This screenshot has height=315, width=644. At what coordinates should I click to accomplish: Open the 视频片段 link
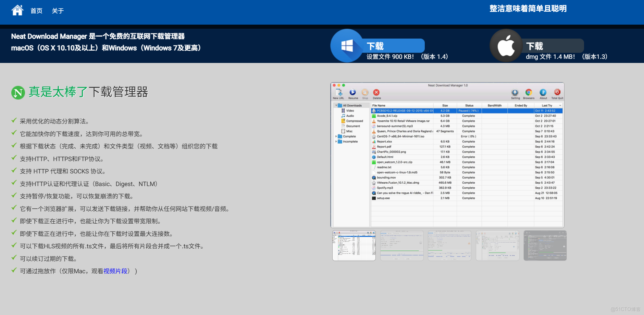click(x=115, y=271)
